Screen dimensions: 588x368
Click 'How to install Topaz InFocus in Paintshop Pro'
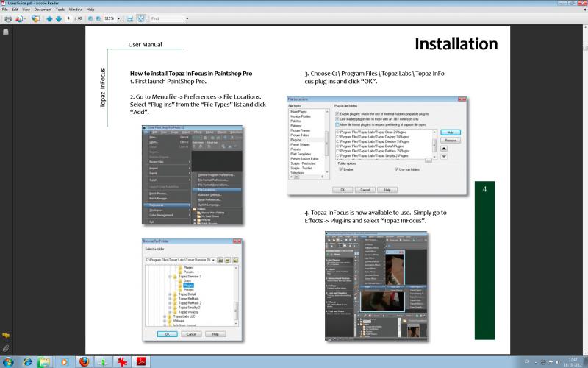[191, 74]
